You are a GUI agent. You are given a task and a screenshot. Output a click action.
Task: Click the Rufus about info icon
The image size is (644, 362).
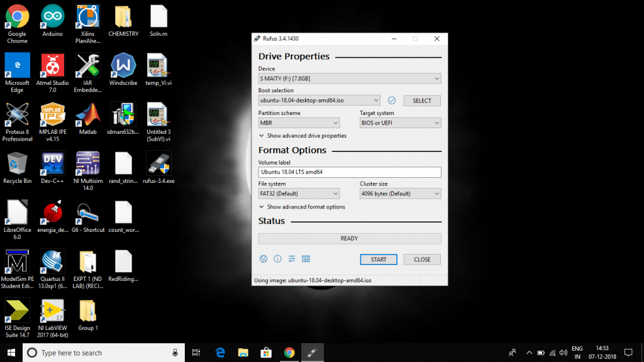[x=277, y=259]
